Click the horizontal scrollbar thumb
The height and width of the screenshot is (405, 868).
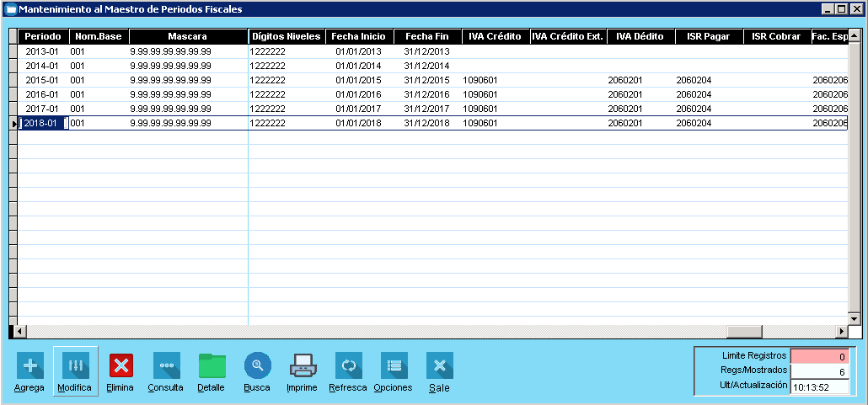(744, 332)
